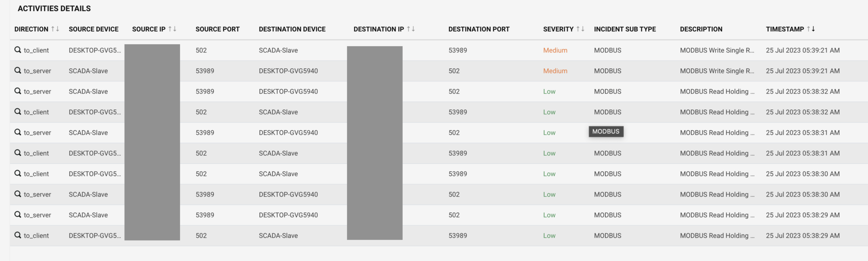Click Destination Port header
Viewport: 868px width, 261px height.
(479, 29)
